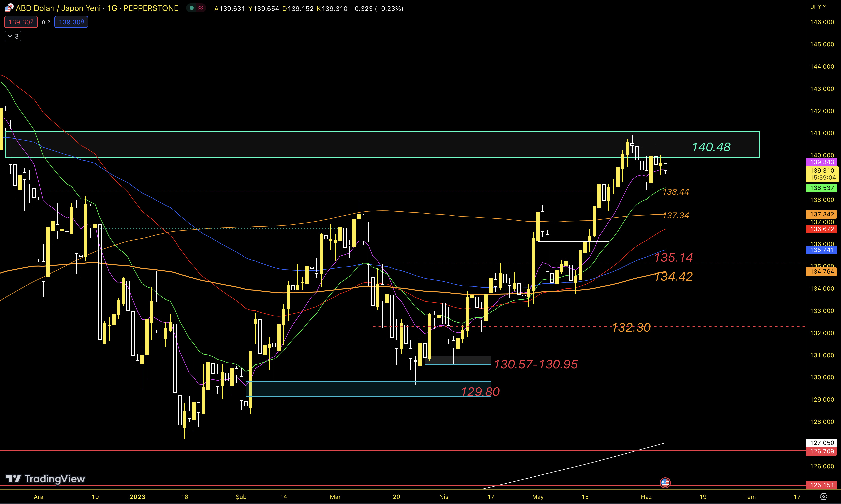Click the green 138.537 moving average label
Image resolution: width=841 pixels, height=504 pixels.
[x=822, y=188]
